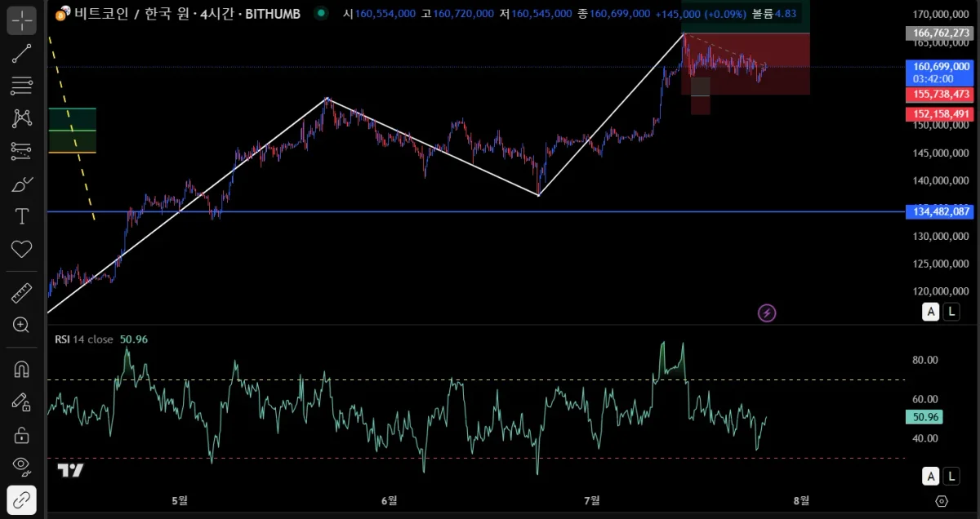Open the Fibonacci retracement tools
Screen dimensions: 980x519
click(21, 85)
